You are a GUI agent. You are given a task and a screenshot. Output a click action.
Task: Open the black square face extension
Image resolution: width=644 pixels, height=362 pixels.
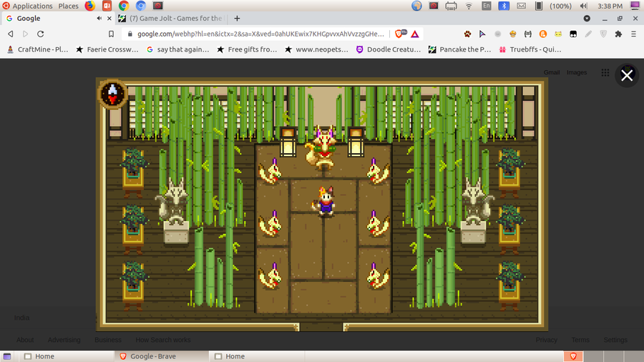click(573, 34)
